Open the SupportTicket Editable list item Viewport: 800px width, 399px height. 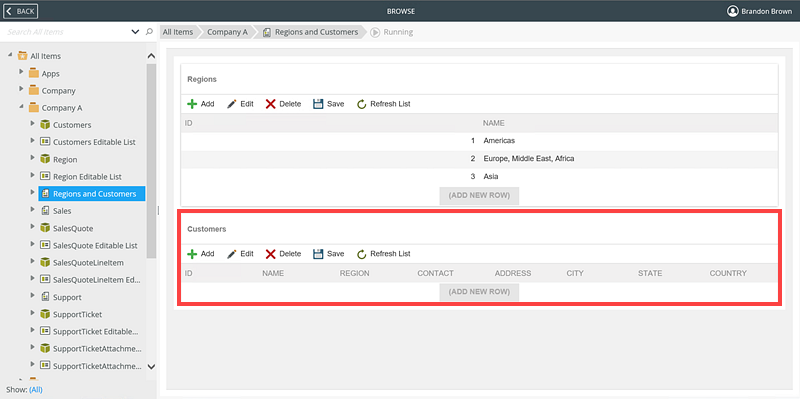pos(95,332)
